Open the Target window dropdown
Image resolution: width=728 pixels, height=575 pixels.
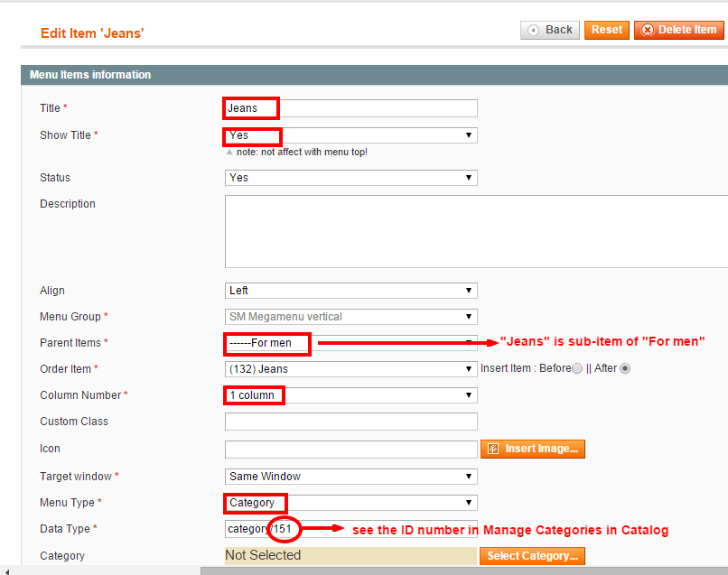pos(351,477)
